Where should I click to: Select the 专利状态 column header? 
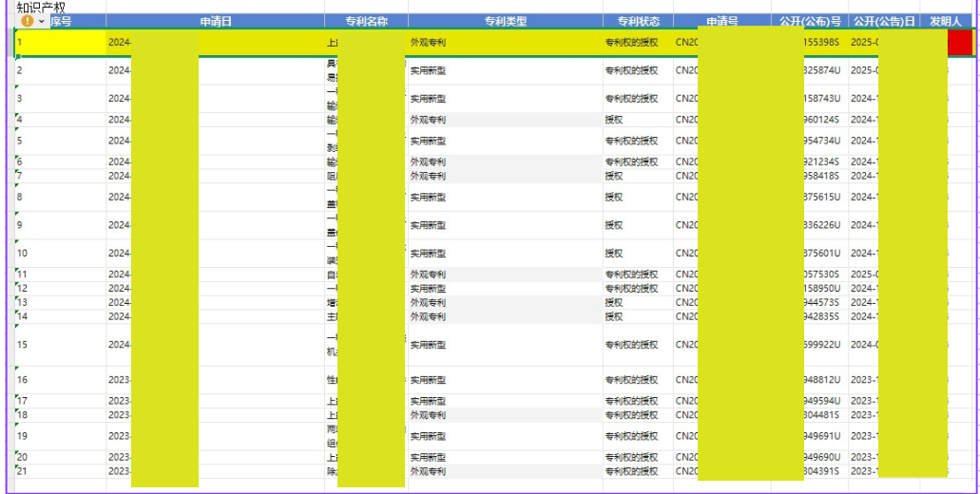[638, 21]
